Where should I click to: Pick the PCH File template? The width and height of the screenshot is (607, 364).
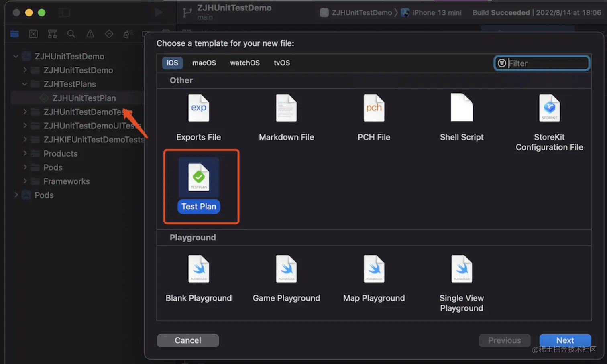tap(374, 108)
